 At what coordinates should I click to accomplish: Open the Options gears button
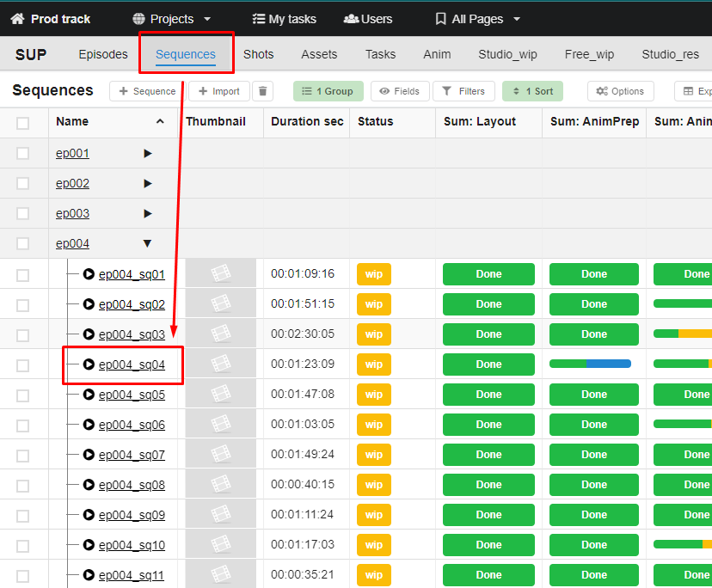coord(620,91)
